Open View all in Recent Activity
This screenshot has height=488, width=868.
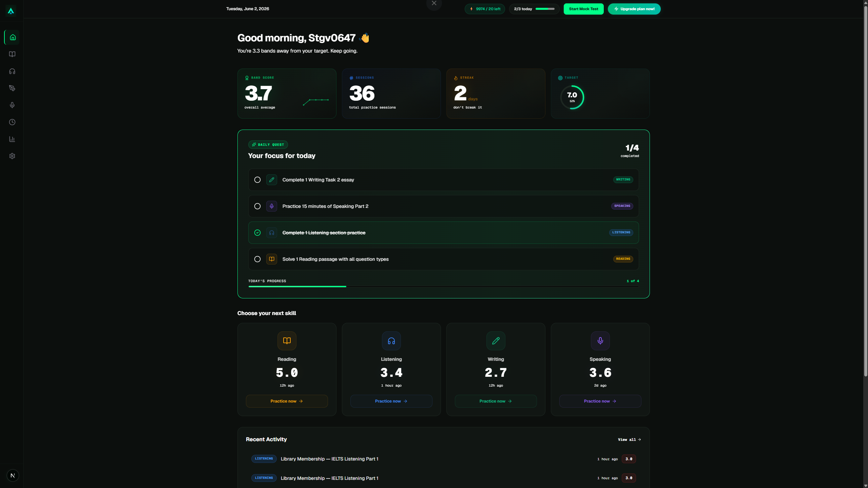(630, 440)
